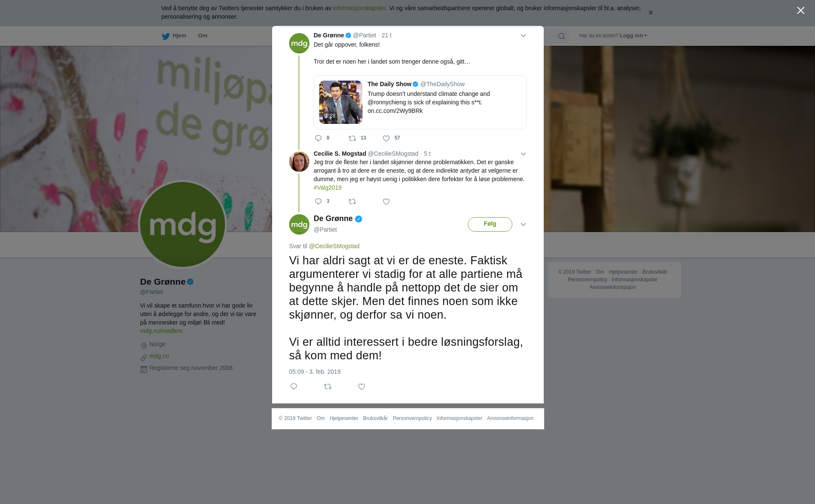Reply to the main De Grønne tweet
The image size is (815, 504).
(294, 386)
